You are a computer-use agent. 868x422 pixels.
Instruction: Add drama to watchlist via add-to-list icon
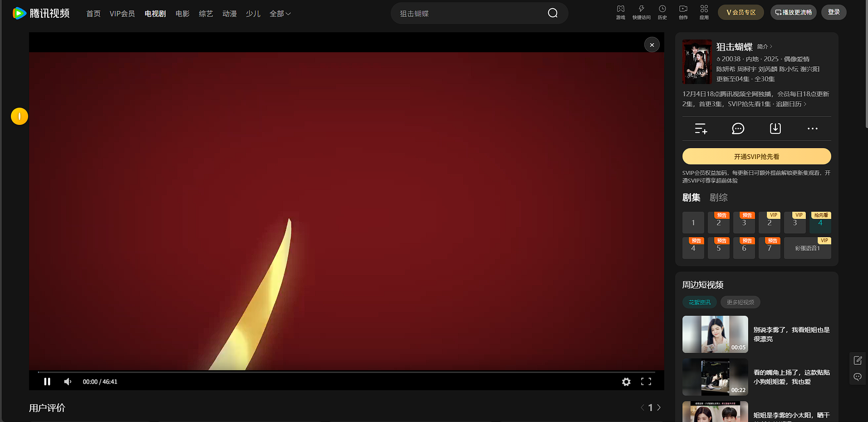point(700,129)
